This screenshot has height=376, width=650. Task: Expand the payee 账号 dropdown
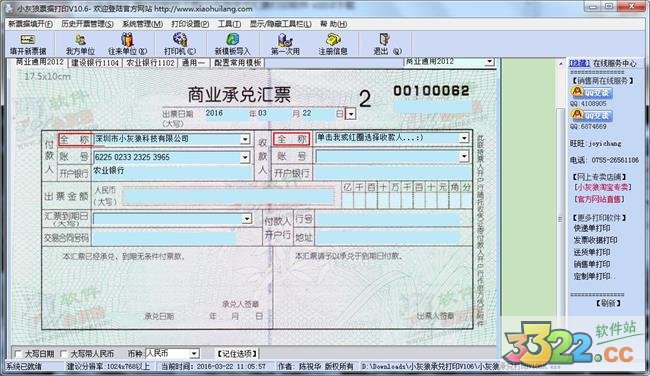pyautogui.click(x=464, y=156)
